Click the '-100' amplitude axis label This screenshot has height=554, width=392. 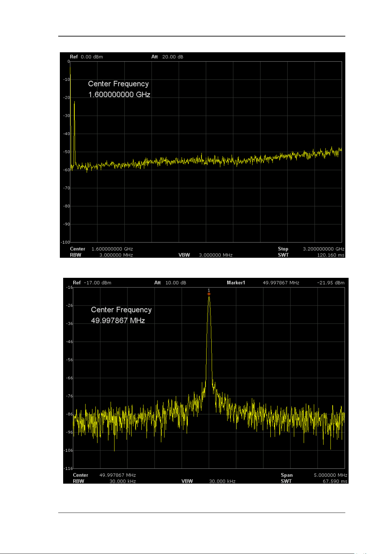65,242
